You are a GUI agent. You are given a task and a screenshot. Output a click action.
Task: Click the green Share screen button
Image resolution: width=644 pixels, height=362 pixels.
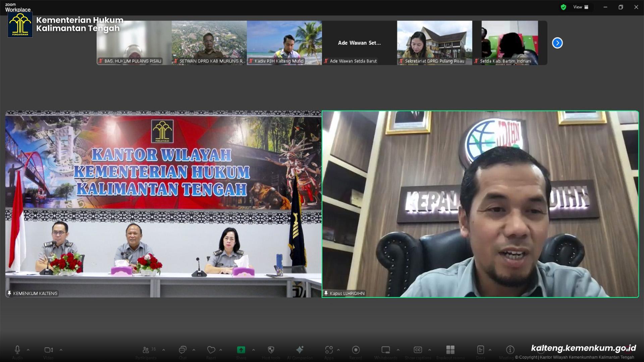click(x=241, y=350)
